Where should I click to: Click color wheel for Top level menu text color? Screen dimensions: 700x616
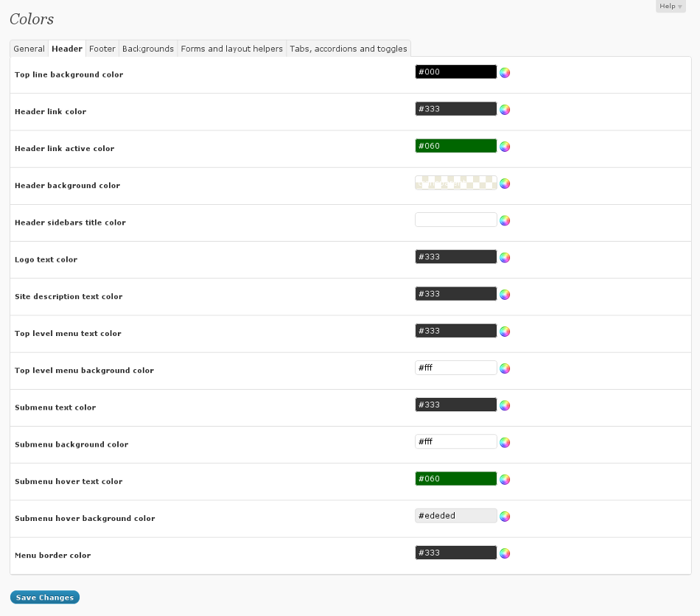505,332
